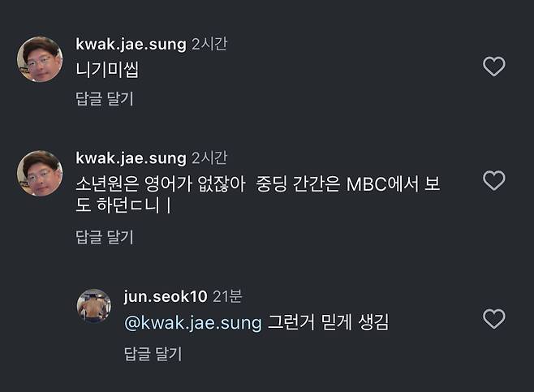Tap the heart beside the '소년원은 영어가' comment

click(x=493, y=180)
